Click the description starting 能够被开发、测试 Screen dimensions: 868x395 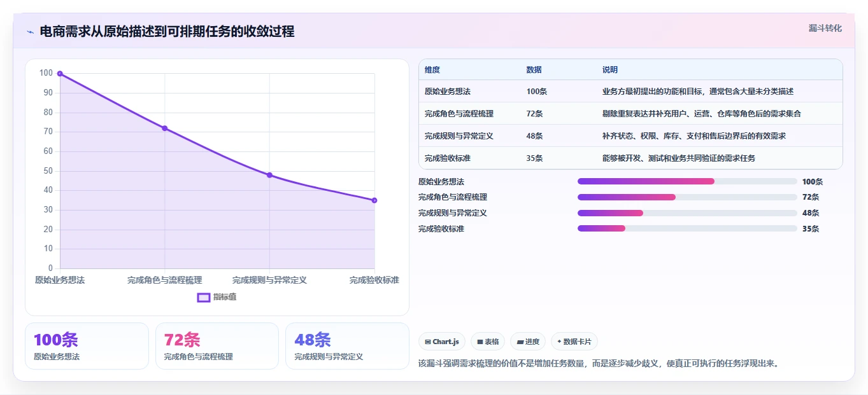click(679, 158)
